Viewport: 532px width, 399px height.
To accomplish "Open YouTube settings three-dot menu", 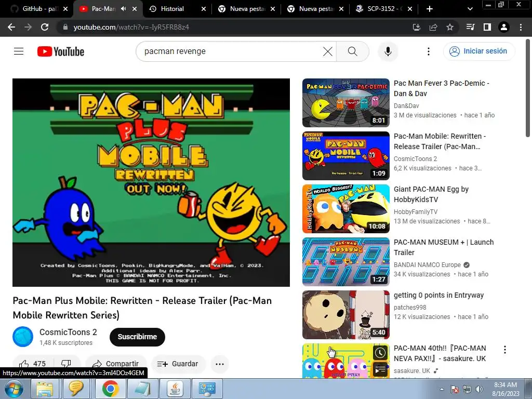I will tap(429, 51).
